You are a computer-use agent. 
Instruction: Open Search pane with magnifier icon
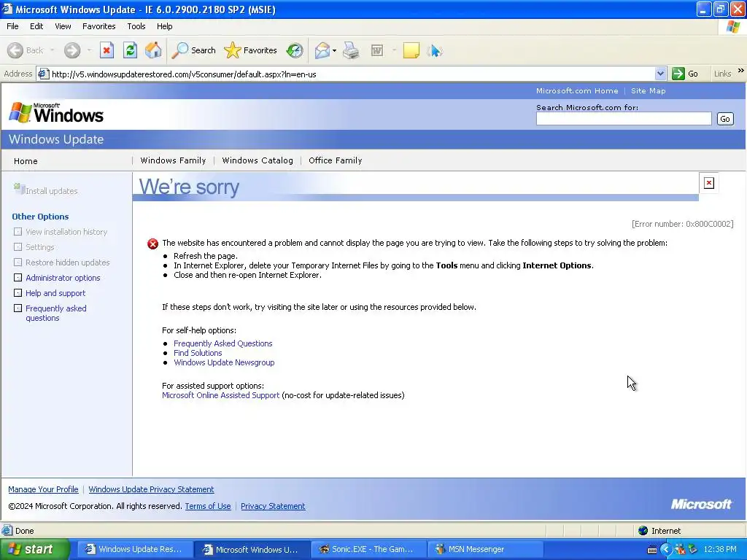tap(180, 50)
